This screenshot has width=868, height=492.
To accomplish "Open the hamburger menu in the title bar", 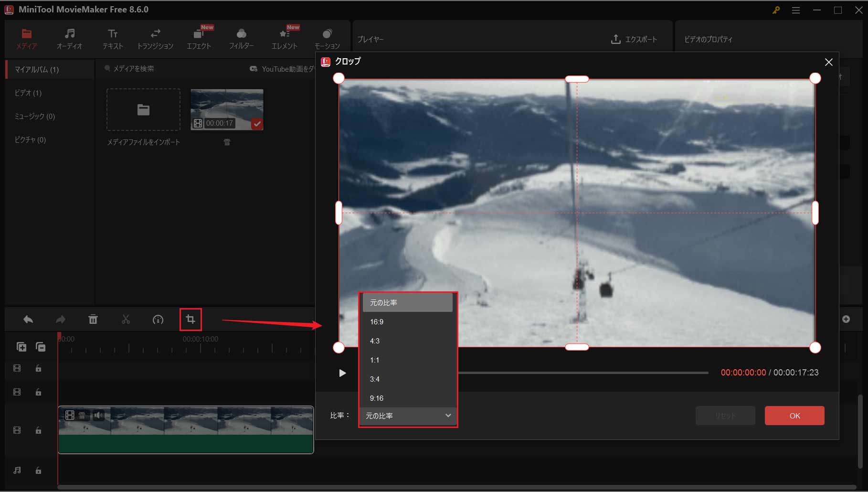I will point(796,10).
